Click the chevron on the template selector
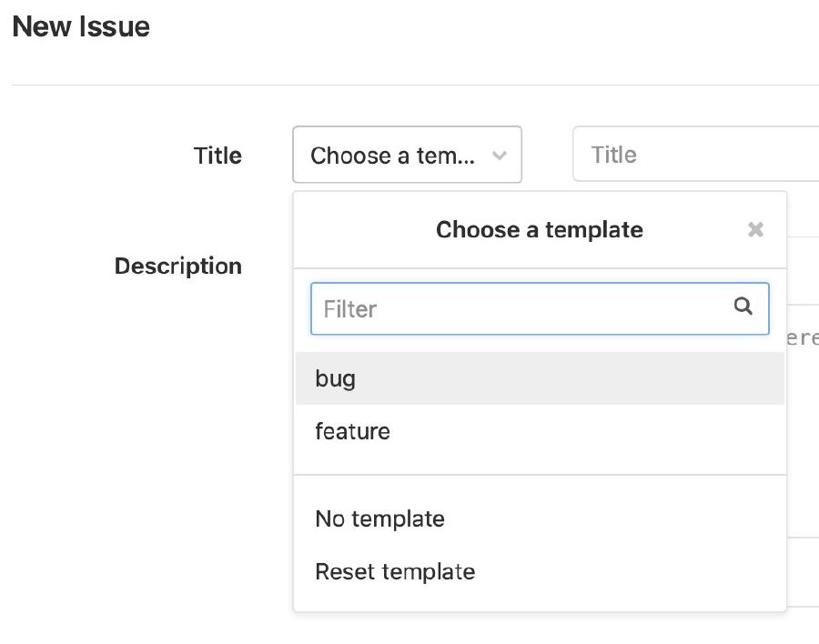 [x=500, y=155]
